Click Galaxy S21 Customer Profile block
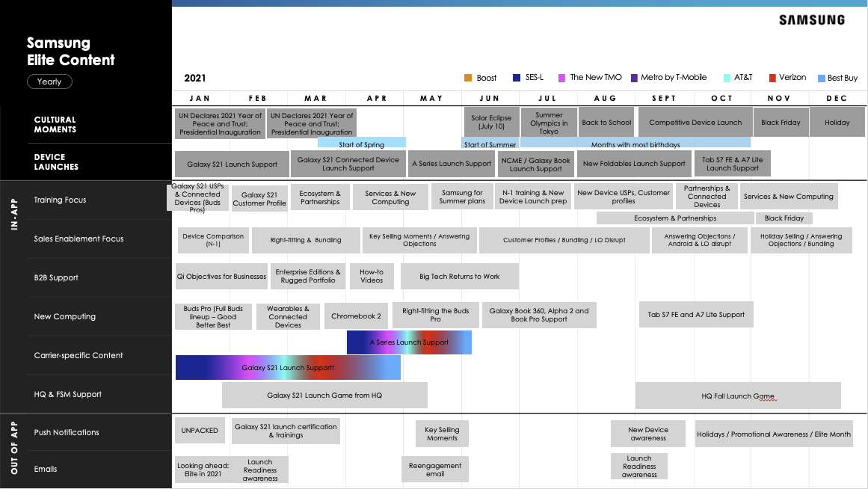 coord(259,199)
